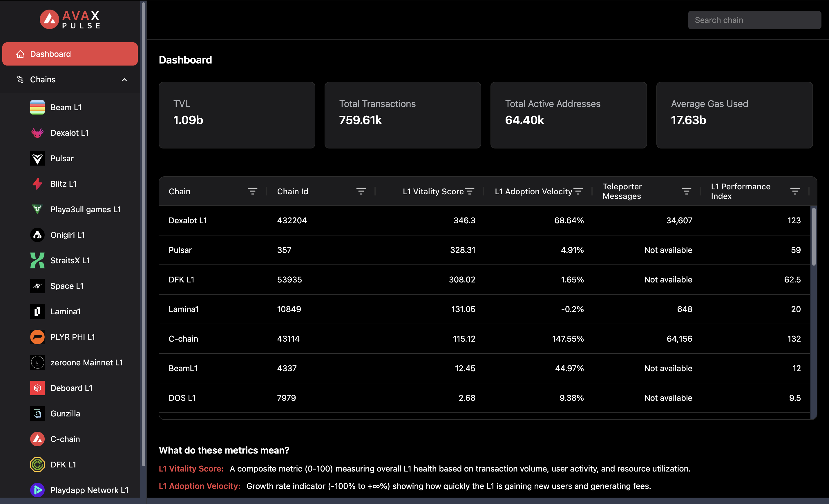Open the Dashboard home icon
This screenshot has height=504, width=829.
coord(20,54)
